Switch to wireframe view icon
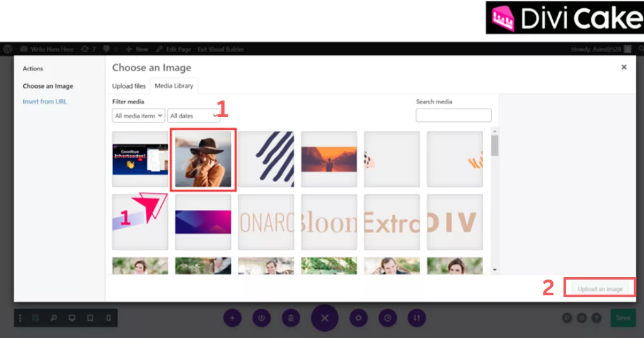644x338 pixels. 36,318
